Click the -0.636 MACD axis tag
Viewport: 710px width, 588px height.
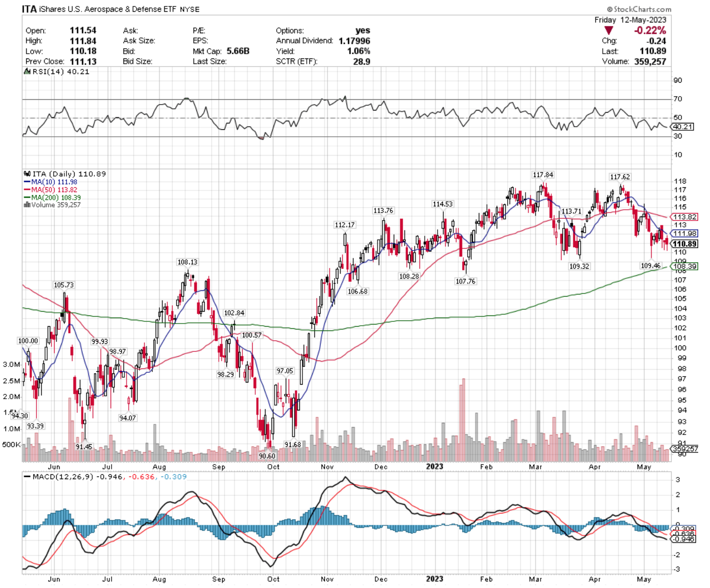[683, 534]
